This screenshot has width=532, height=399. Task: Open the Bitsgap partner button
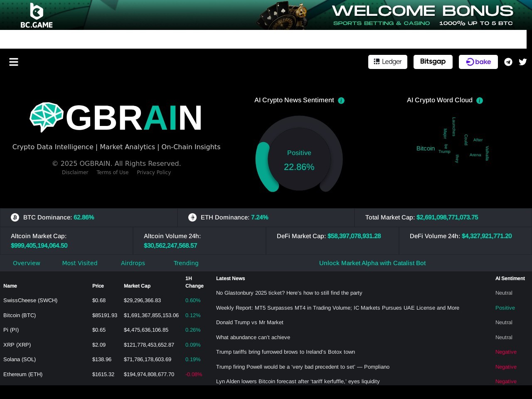433,62
